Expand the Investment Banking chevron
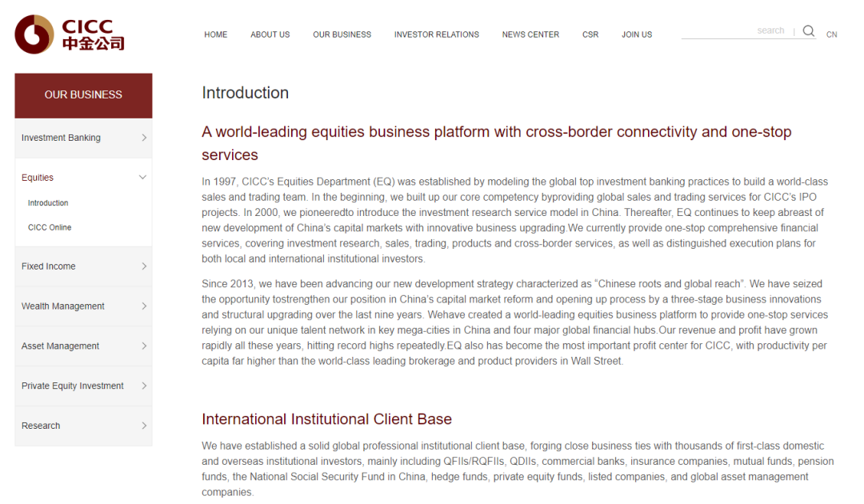Viewport: 864px width, 504px height. [144, 138]
